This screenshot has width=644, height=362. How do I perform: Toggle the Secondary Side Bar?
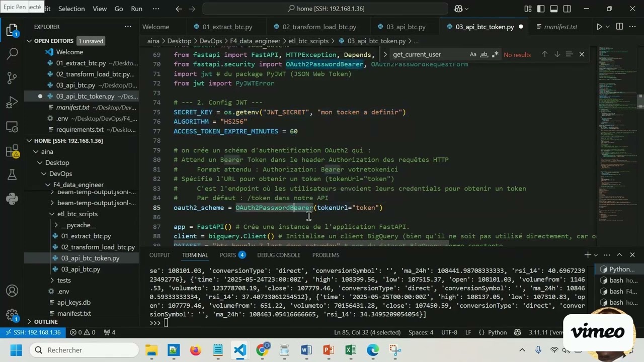point(567,9)
